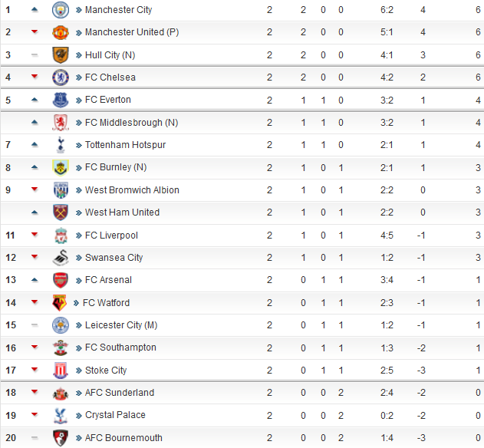Open the Leicester City (M) team link
The height and width of the screenshot is (448, 484).
click(x=121, y=325)
